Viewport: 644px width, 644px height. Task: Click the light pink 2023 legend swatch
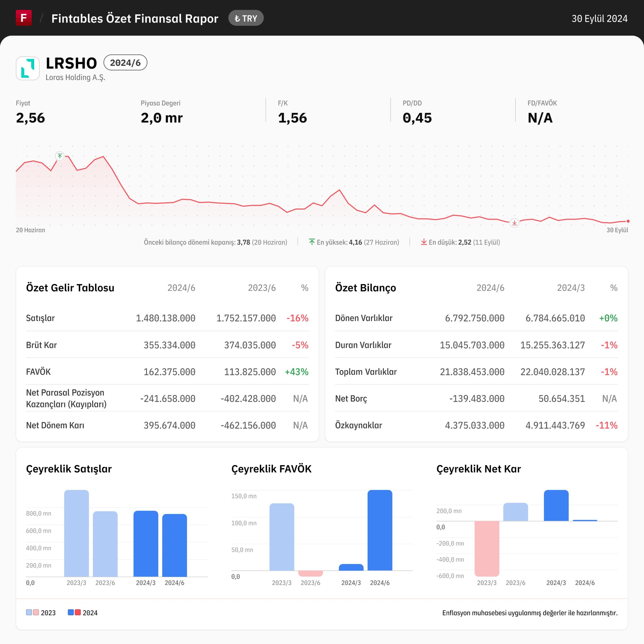[x=36, y=612]
